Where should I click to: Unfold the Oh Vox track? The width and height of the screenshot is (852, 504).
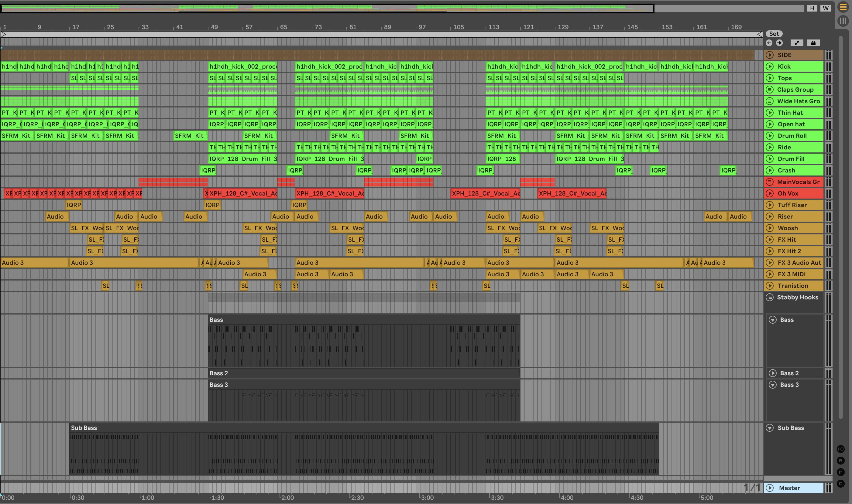(770, 194)
